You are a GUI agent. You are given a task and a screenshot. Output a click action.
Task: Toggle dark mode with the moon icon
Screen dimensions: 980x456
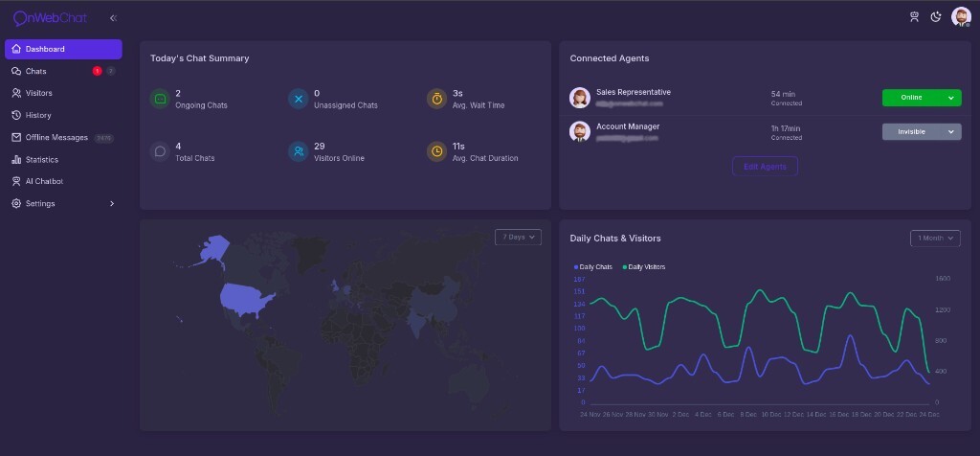[936, 16]
